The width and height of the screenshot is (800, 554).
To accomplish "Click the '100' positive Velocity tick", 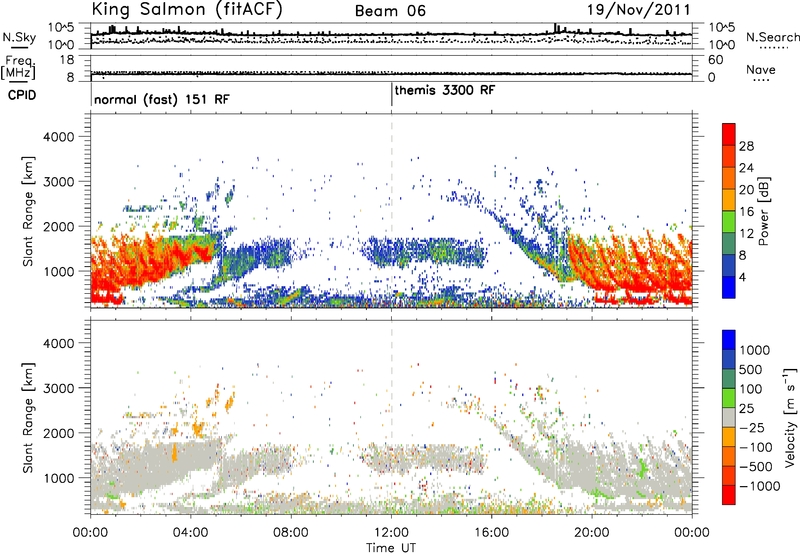I will click(751, 389).
